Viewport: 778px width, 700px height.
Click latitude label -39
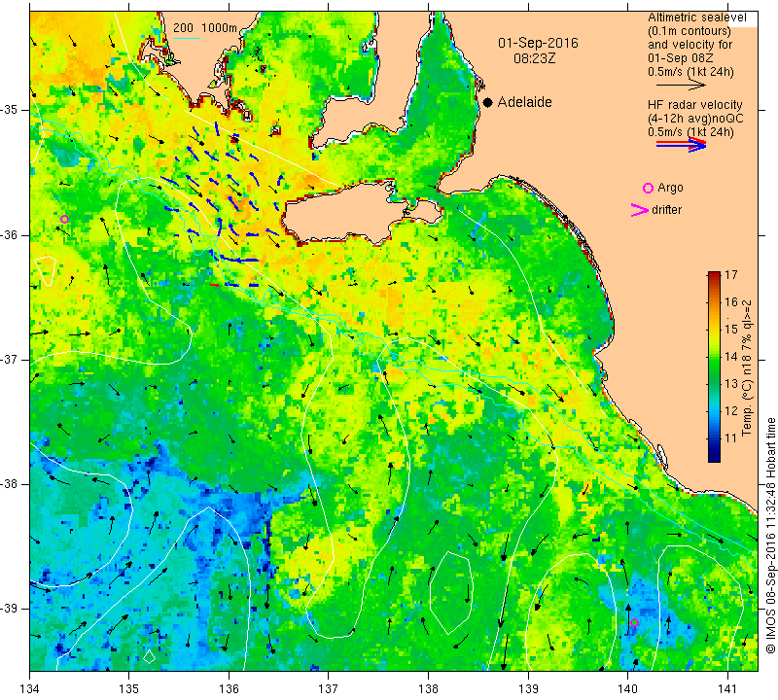pos(11,609)
